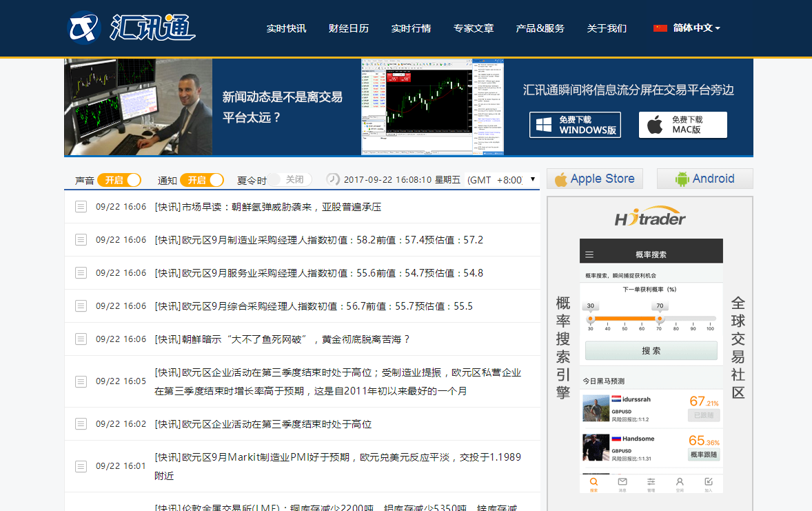Click the 加入 edit icon in the Hitrader bar
Image resolution: width=812 pixels, height=511 pixels.
(x=708, y=483)
